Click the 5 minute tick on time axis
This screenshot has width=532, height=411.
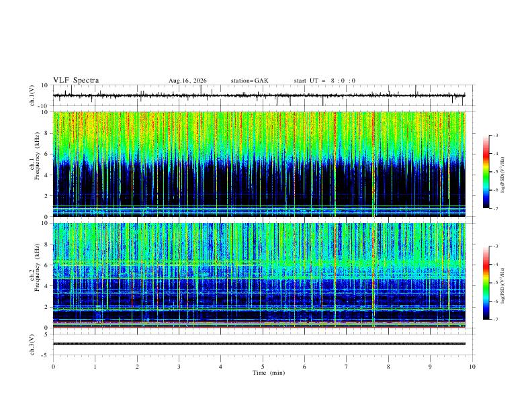click(x=263, y=367)
